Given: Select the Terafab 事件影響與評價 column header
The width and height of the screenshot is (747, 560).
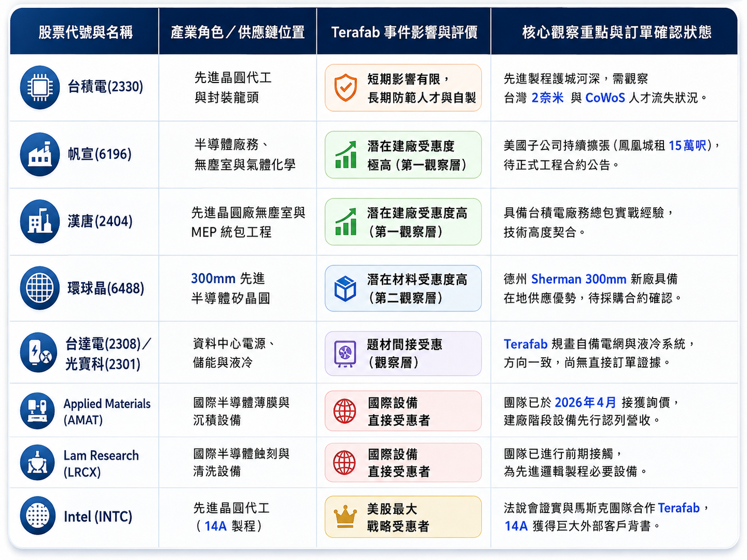Looking at the screenshot, I should [404, 32].
